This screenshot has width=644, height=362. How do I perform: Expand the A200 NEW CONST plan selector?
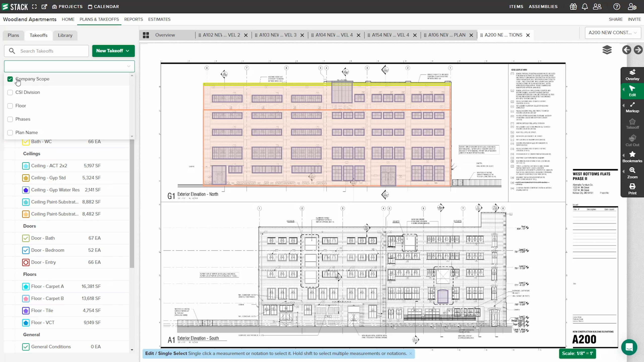(x=613, y=33)
